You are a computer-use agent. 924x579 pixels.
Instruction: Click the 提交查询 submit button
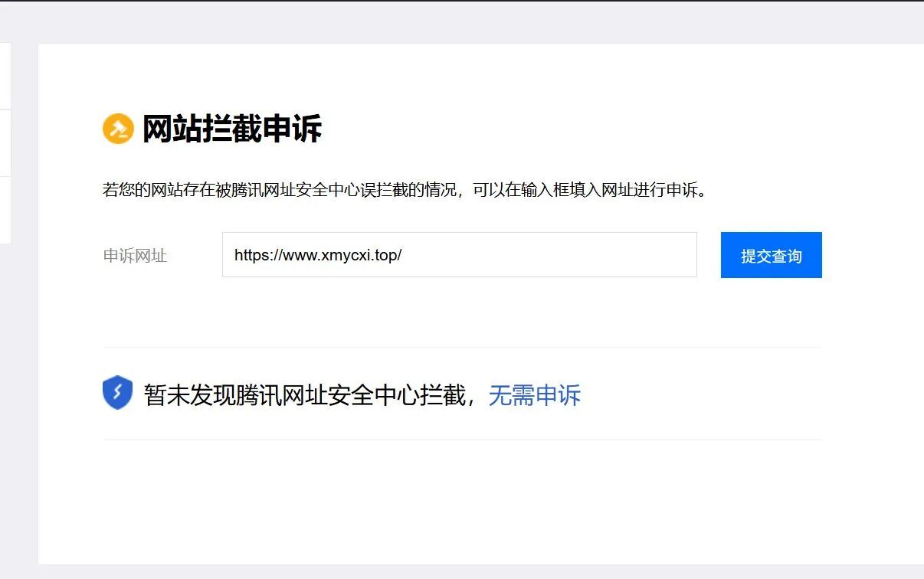(x=772, y=255)
